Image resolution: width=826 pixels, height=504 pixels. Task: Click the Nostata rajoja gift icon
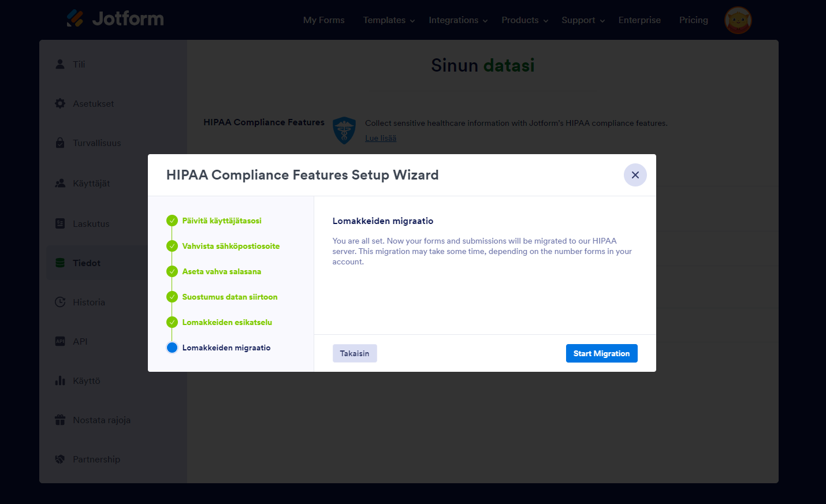click(x=60, y=420)
